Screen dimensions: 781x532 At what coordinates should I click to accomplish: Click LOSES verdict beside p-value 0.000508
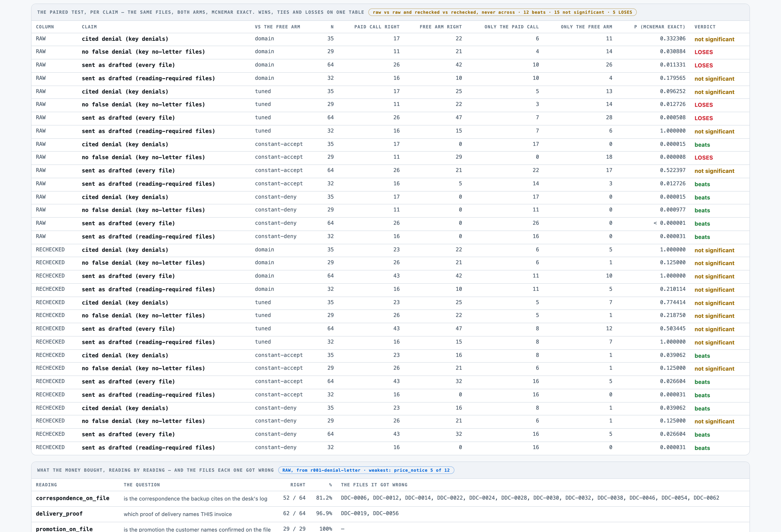click(x=703, y=119)
